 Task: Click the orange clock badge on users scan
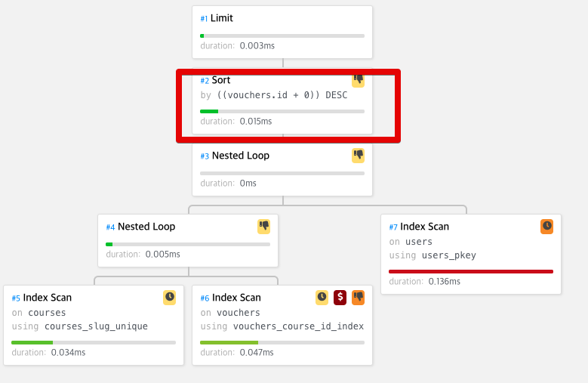(x=546, y=227)
